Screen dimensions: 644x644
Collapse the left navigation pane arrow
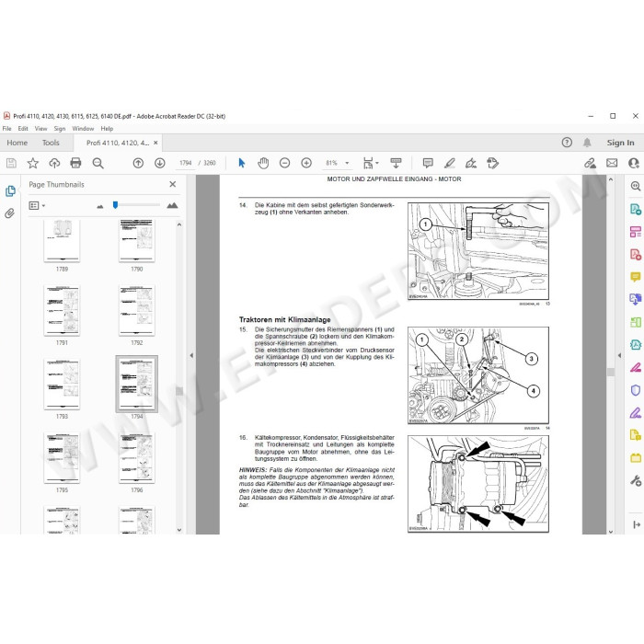(191, 355)
